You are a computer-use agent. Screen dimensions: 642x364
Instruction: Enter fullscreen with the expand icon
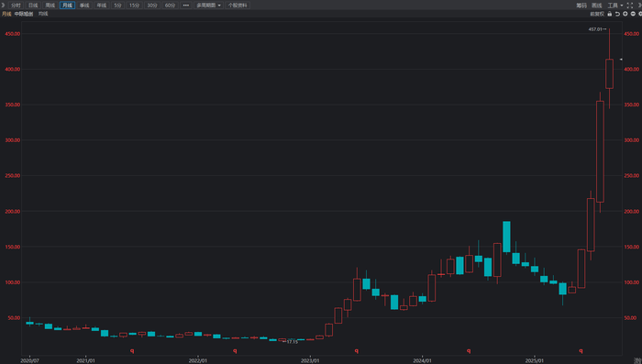pyautogui.click(x=630, y=6)
